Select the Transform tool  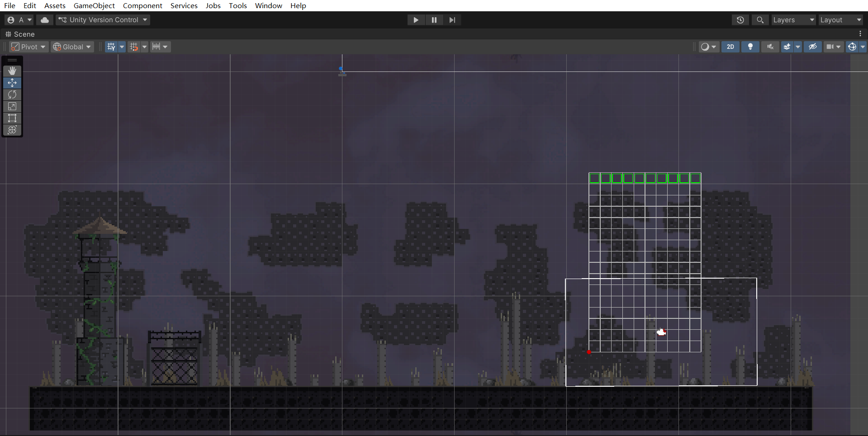(x=12, y=130)
